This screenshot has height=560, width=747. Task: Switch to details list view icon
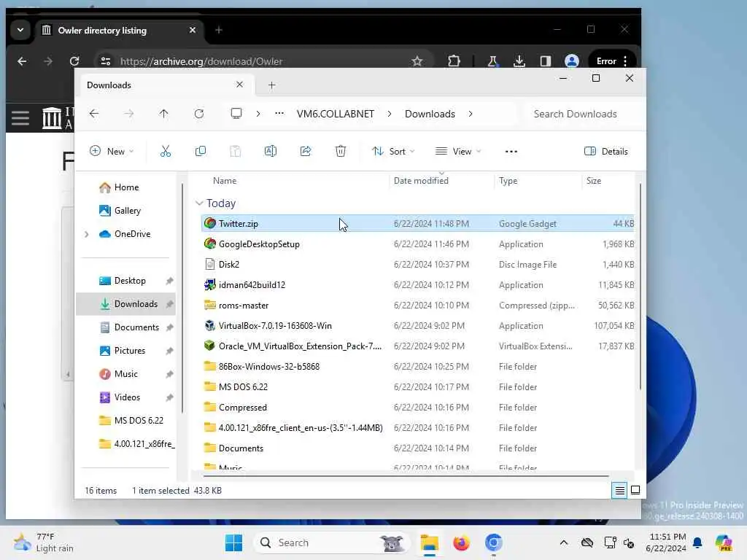(619, 490)
